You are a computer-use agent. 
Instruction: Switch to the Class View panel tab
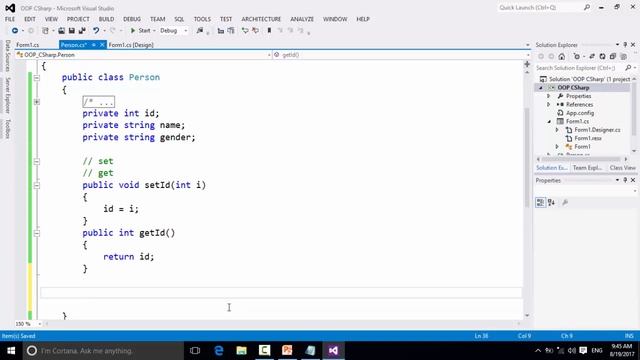622,168
